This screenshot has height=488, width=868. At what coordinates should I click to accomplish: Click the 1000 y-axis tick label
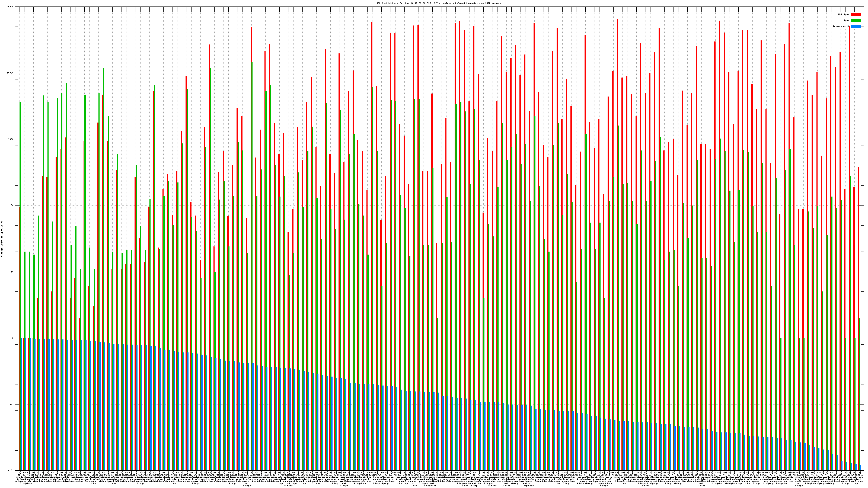click(x=11, y=139)
